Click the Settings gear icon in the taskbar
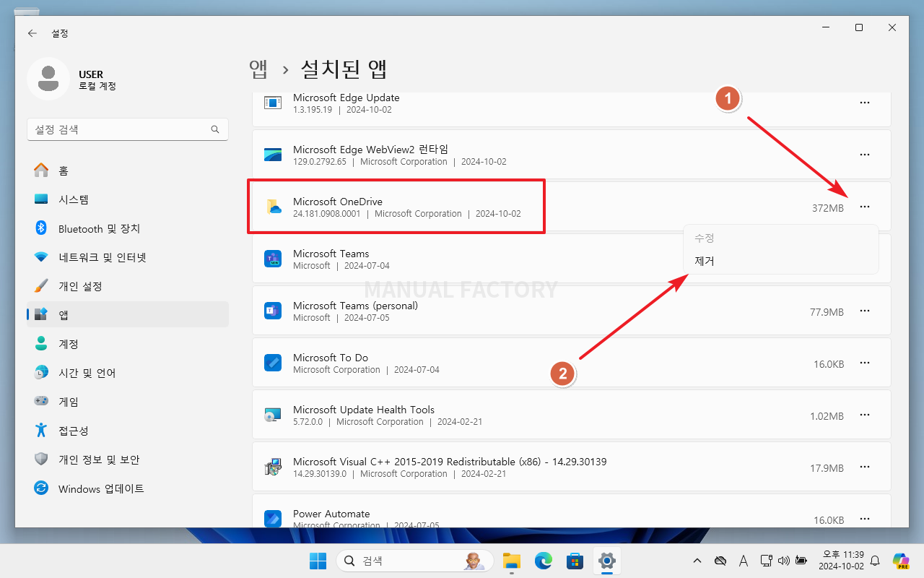The height and width of the screenshot is (578, 924). 607,561
